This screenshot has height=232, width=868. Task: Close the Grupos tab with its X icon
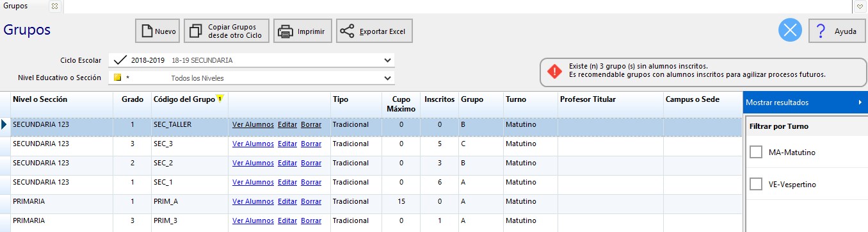54,6
